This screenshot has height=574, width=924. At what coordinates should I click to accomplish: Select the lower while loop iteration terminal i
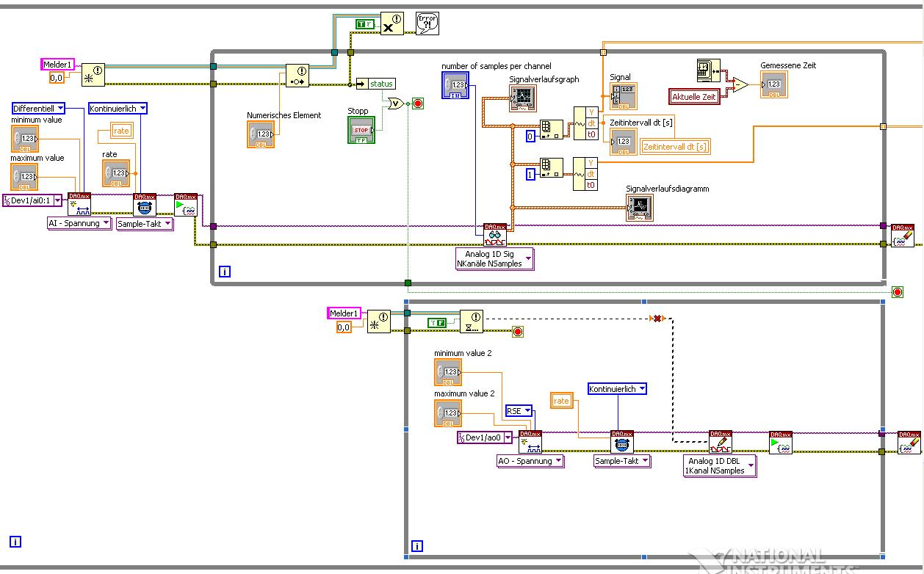[x=417, y=546]
